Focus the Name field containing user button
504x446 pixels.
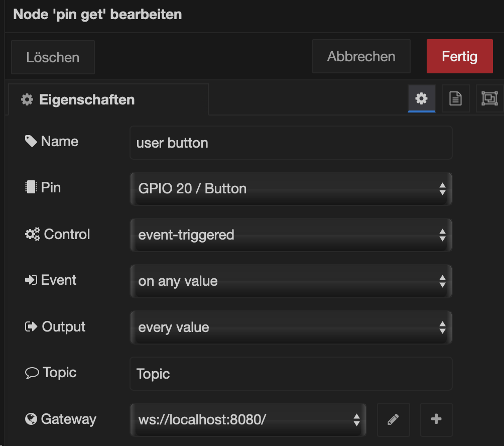coord(291,143)
